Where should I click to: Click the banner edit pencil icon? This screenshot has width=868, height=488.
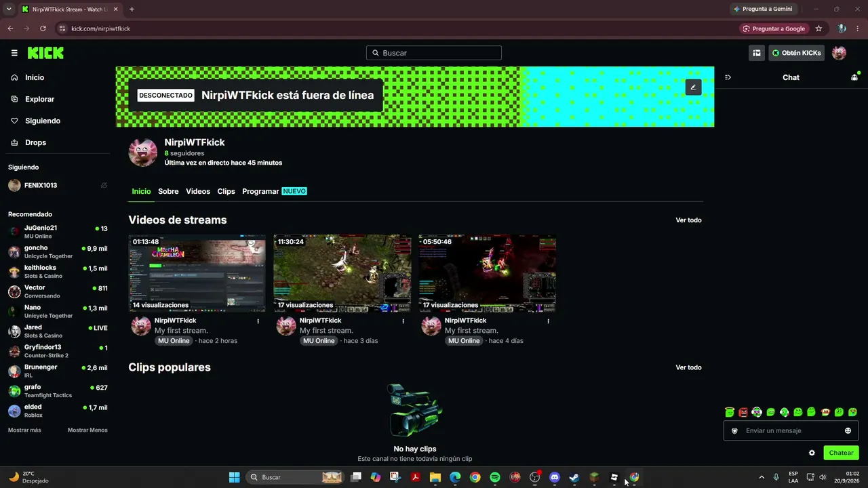point(693,87)
